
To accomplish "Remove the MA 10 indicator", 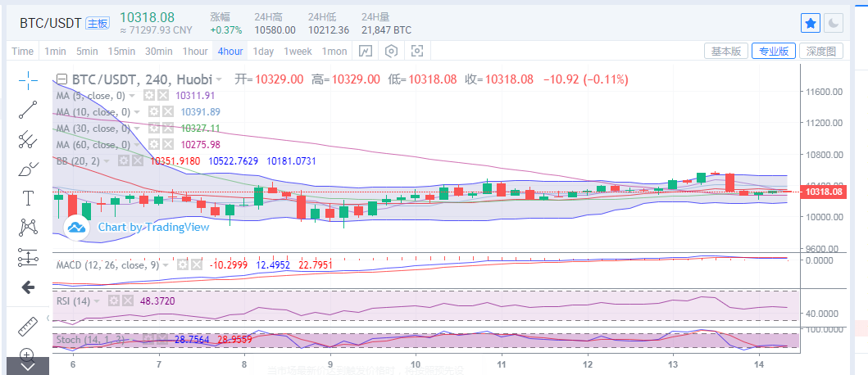I will tap(167, 111).
